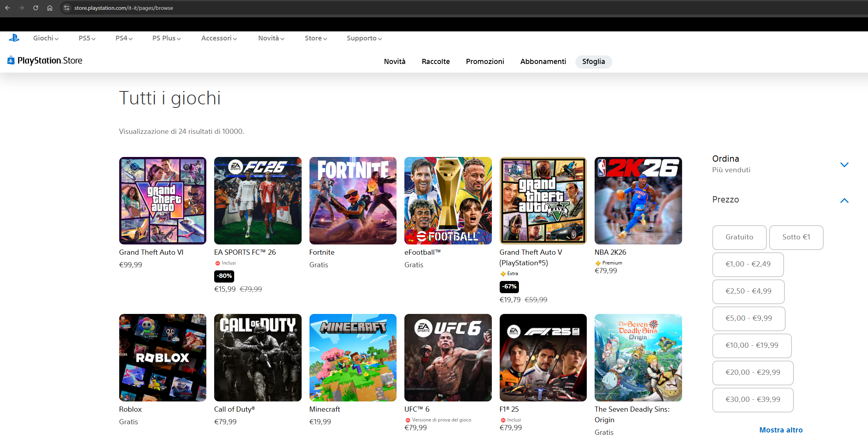Screen dimensions: 868x445
Task: Open the Grand Theft Auto VI cover
Action: 163,201
